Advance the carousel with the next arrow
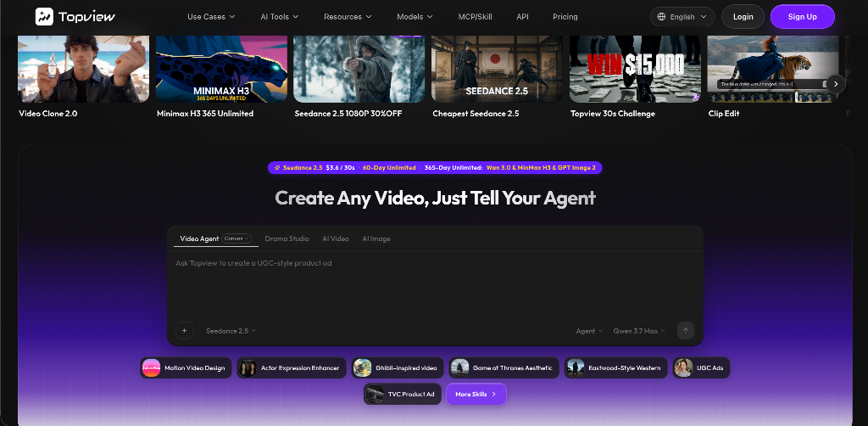This screenshot has height=426, width=868. [836, 84]
